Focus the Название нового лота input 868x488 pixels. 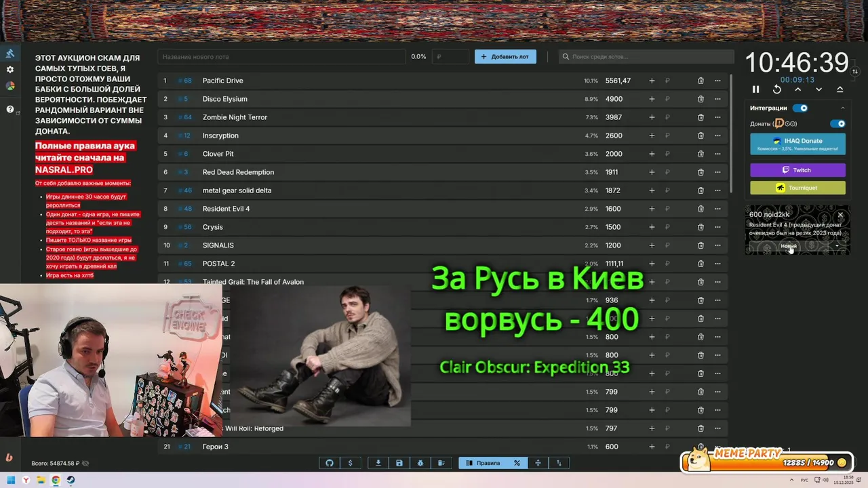pyautogui.click(x=281, y=57)
